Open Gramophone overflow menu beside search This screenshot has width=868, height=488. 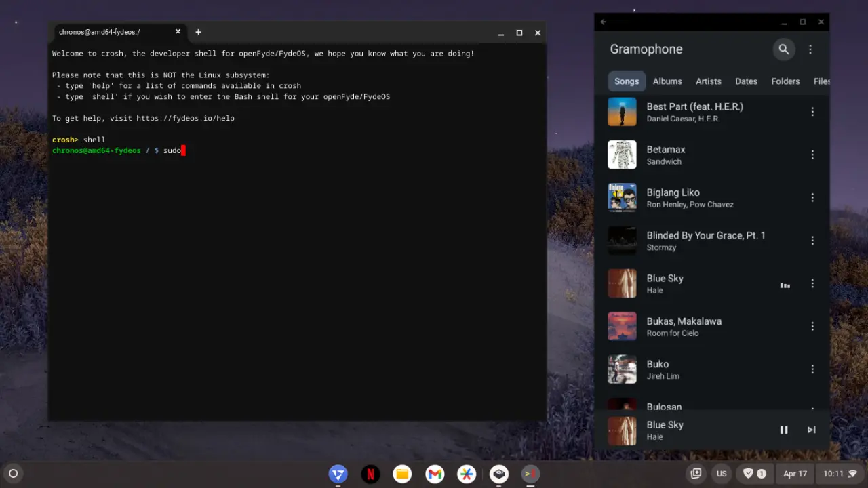pyautogui.click(x=810, y=49)
